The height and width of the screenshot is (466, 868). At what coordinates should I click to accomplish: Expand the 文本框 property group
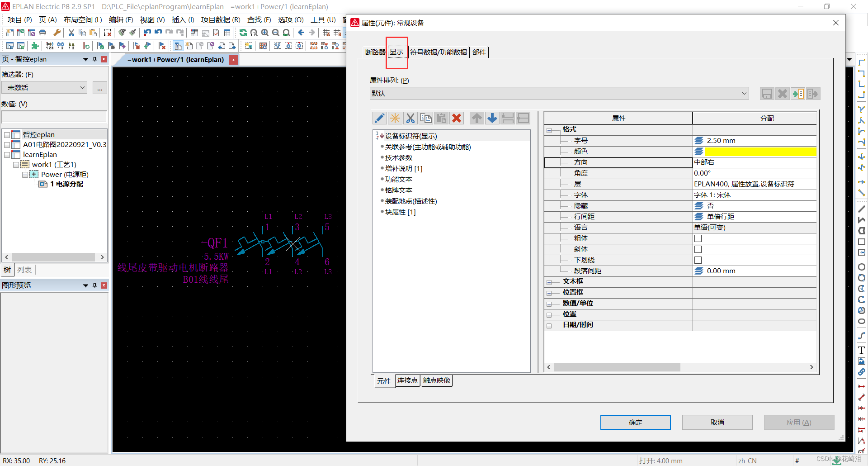(x=549, y=282)
